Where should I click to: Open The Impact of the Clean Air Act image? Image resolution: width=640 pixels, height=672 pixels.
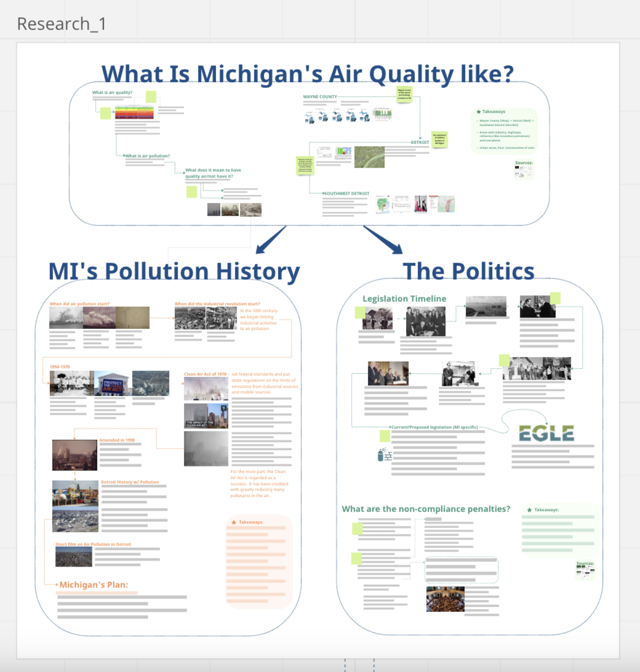tap(206, 416)
